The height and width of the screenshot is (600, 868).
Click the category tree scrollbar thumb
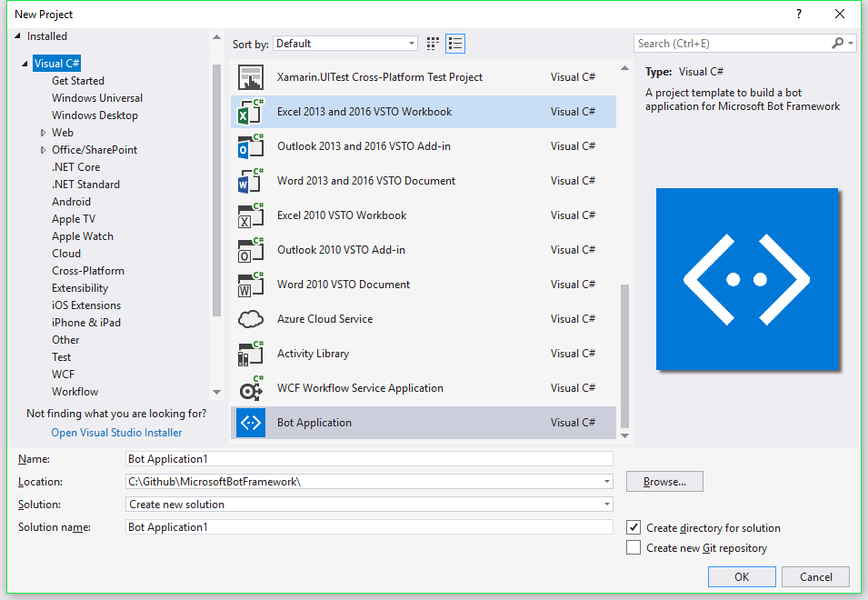coord(216,190)
